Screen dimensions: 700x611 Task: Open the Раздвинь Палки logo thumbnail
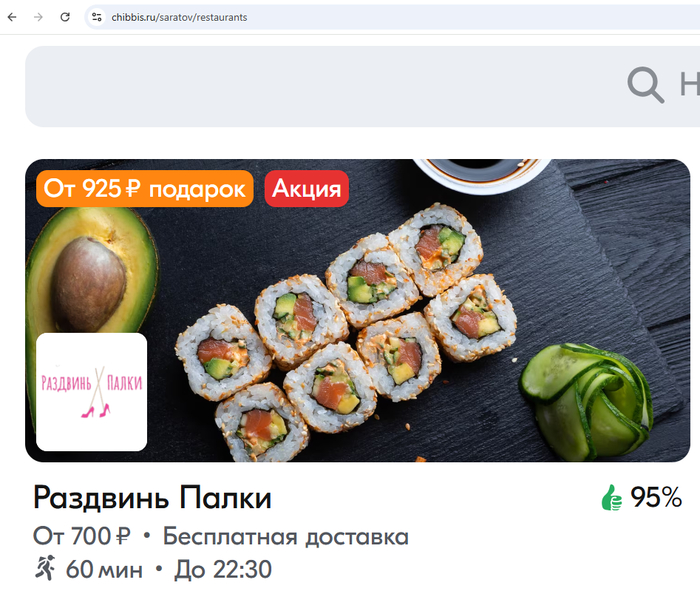92,391
